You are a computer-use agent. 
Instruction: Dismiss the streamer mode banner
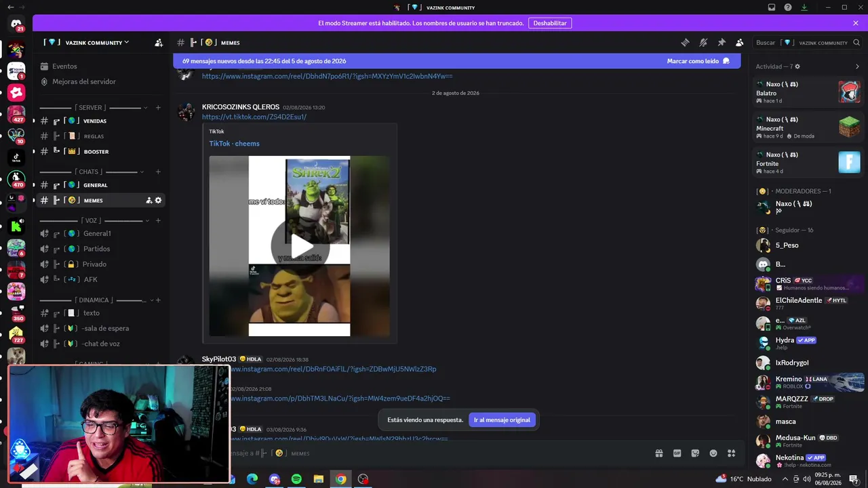[x=856, y=23]
